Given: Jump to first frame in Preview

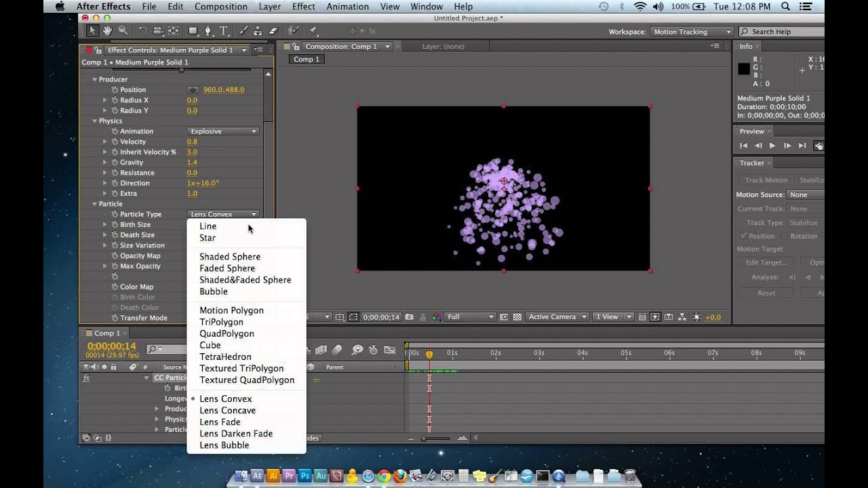Looking at the screenshot, I should point(744,146).
